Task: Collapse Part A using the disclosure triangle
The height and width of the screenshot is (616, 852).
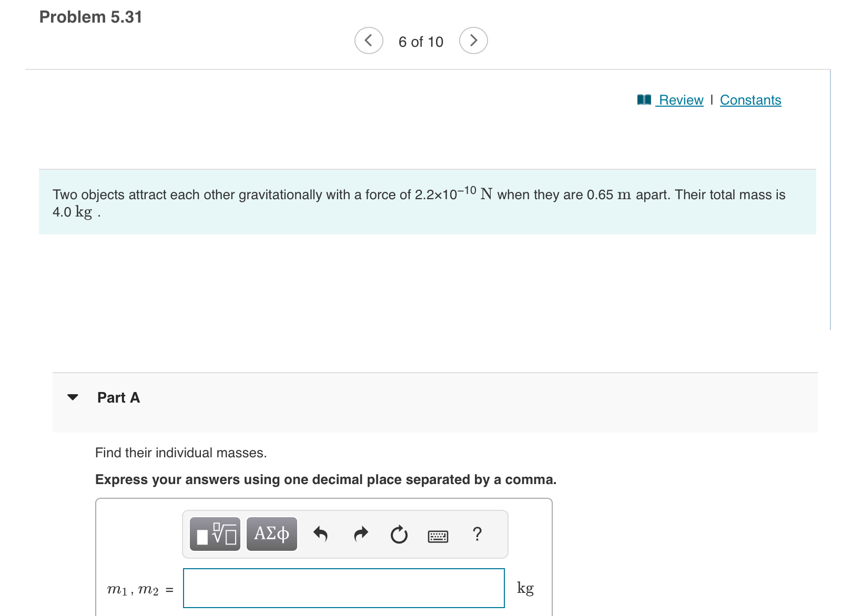Action: click(x=74, y=398)
